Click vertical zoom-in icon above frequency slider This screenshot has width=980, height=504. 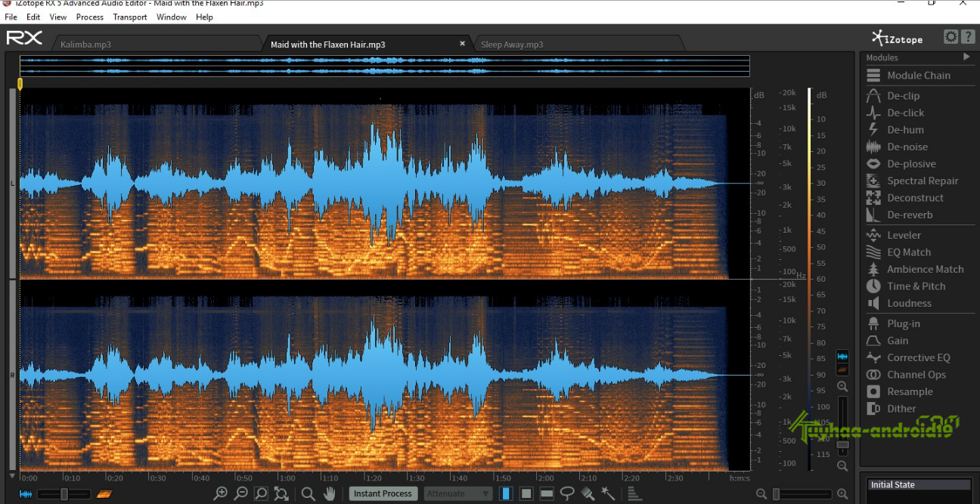842,386
